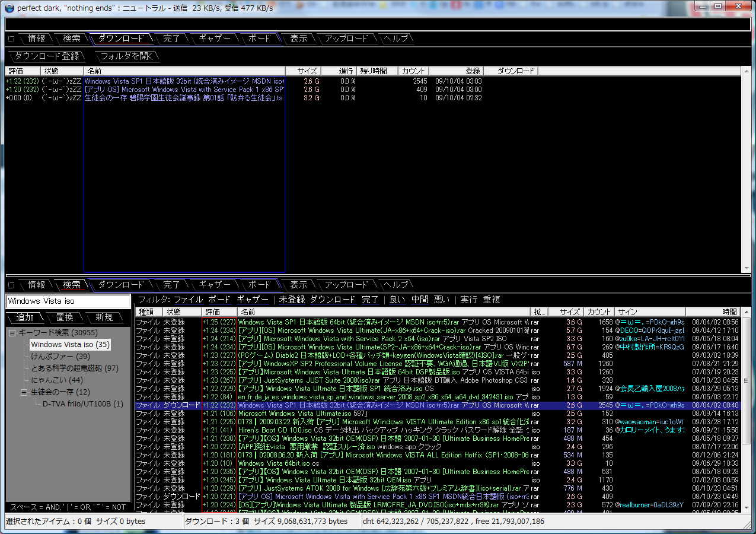The width and height of the screenshot is (756, 534).
Task: Click the フォルダを開く button
Action: pyautogui.click(x=127, y=56)
